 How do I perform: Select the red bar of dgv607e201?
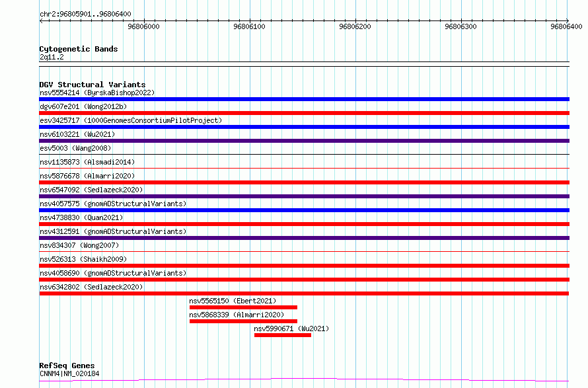pyautogui.click(x=304, y=113)
